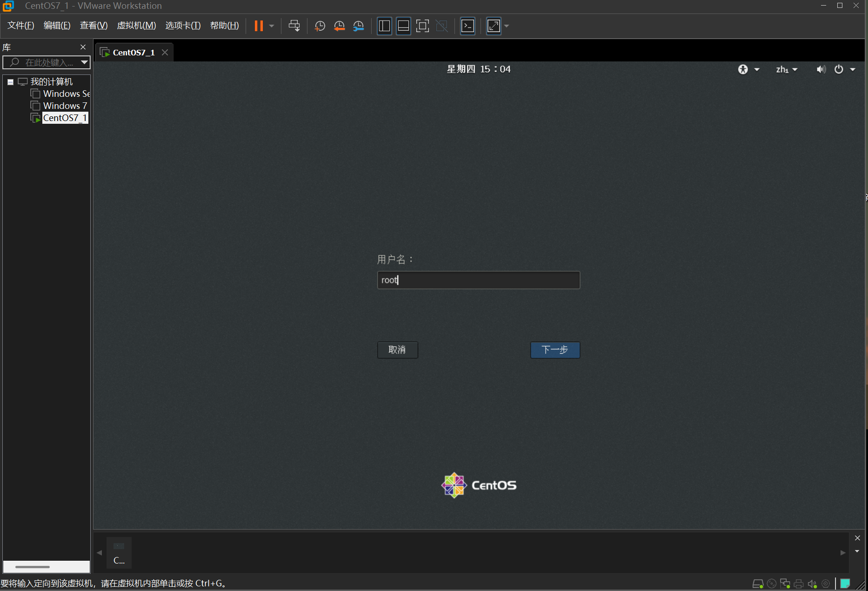Toggle the thumbnail bar view

(x=403, y=26)
